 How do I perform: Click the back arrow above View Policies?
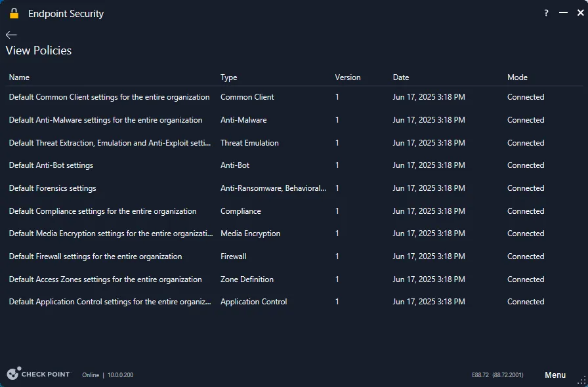click(x=11, y=34)
